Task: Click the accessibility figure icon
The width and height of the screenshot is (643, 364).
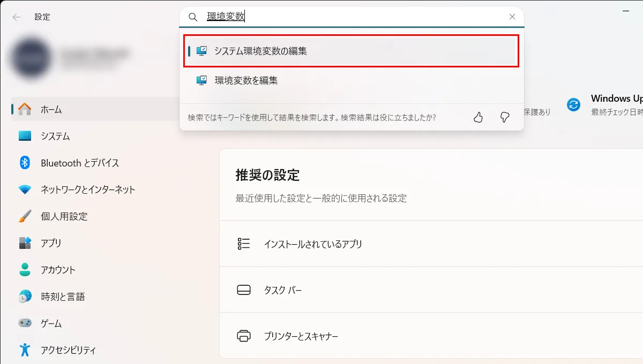Action: pyautogui.click(x=25, y=350)
